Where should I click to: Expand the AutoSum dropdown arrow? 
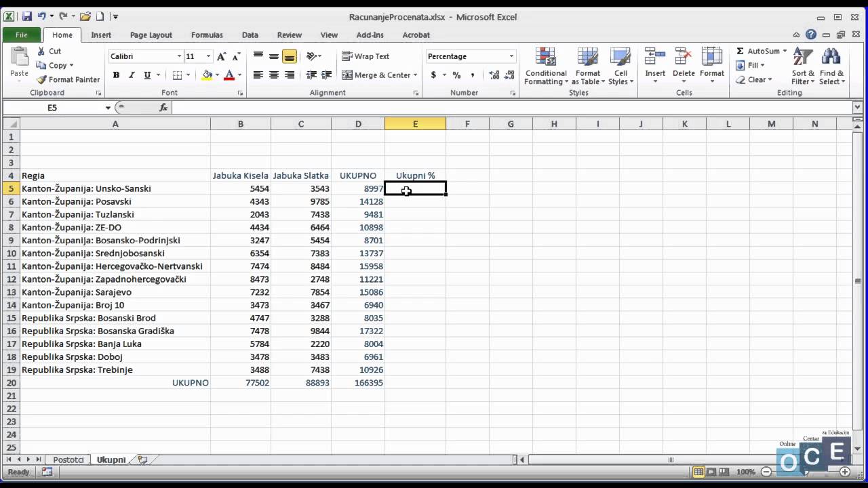(785, 51)
